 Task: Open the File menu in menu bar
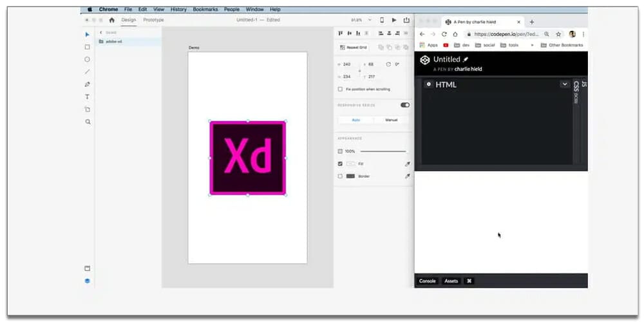tap(128, 9)
